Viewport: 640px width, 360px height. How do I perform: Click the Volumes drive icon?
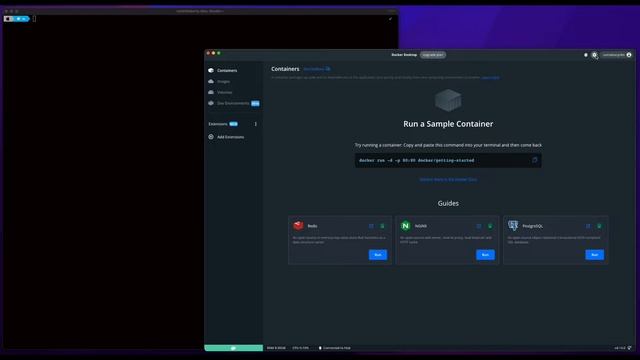[x=211, y=92]
